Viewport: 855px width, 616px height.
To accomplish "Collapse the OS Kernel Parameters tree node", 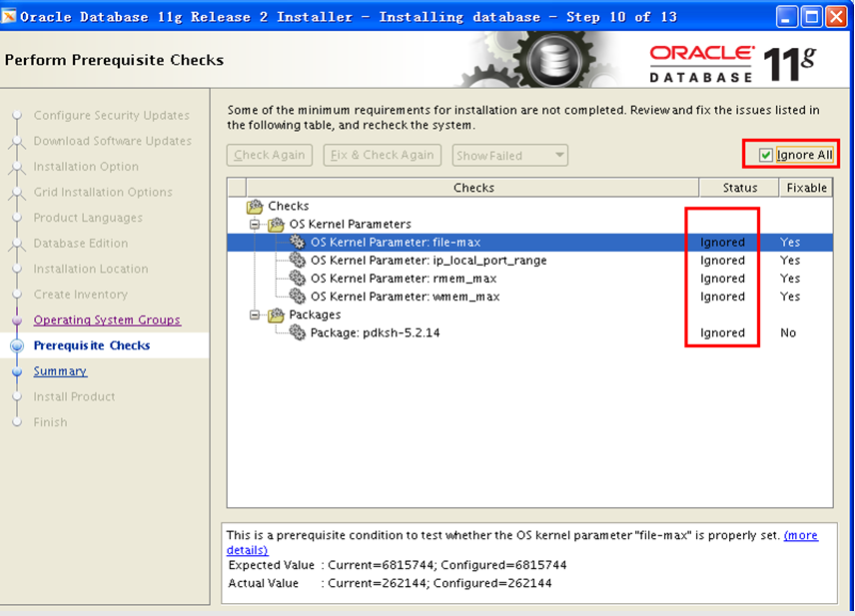I will [x=254, y=224].
